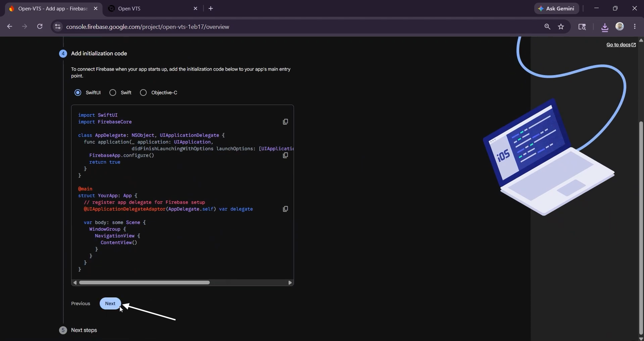Click the 'class AppDelegate' declaration line
This screenshot has height=341, width=644.
click(151, 135)
